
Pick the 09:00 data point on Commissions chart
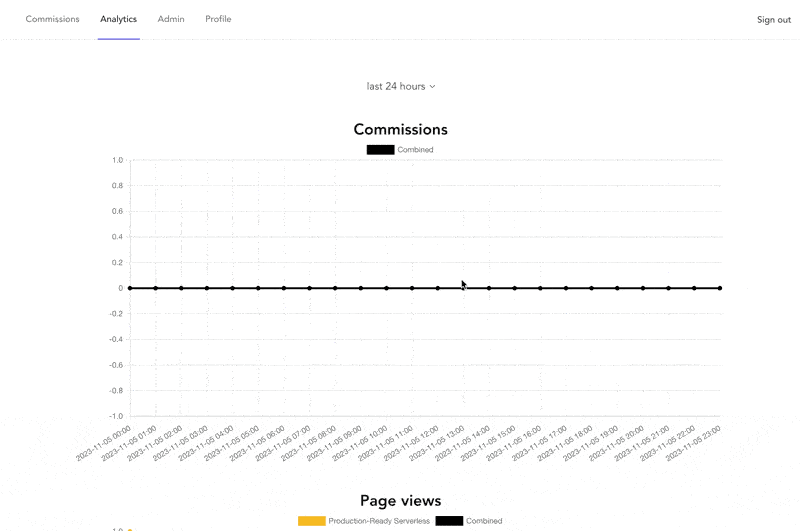[361, 288]
